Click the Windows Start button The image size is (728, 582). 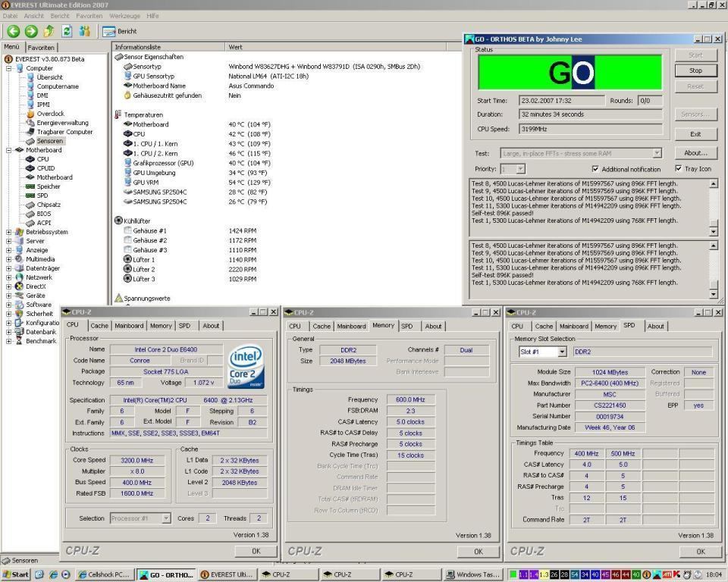(15, 574)
